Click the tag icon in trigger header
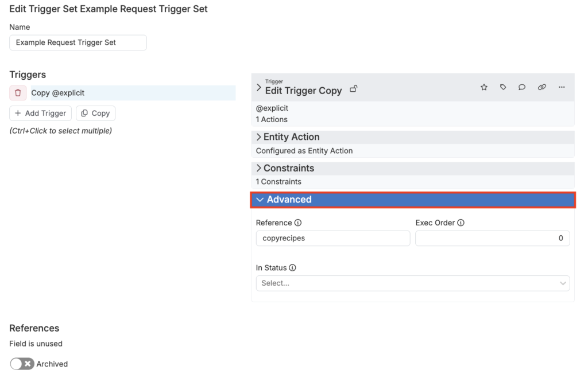 503,87
